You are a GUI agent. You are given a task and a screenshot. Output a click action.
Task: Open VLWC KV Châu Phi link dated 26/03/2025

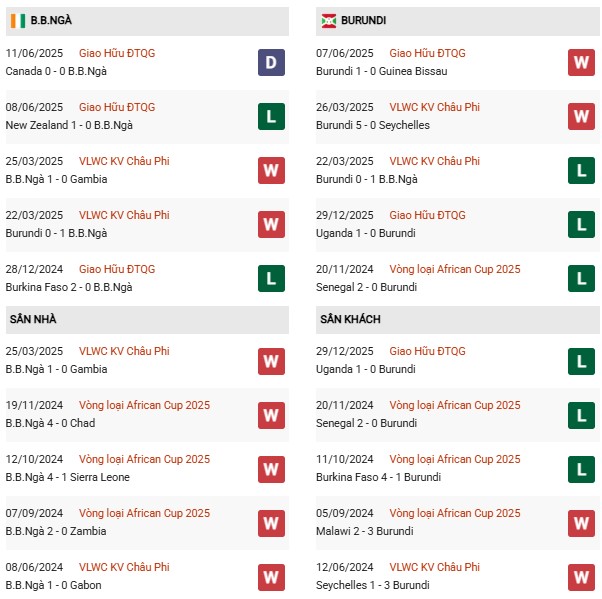point(434,107)
